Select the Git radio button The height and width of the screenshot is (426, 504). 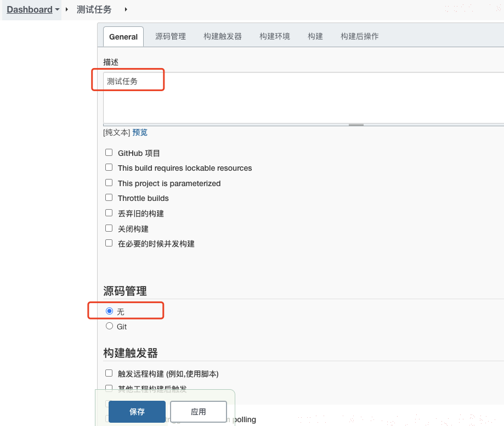coord(109,326)
